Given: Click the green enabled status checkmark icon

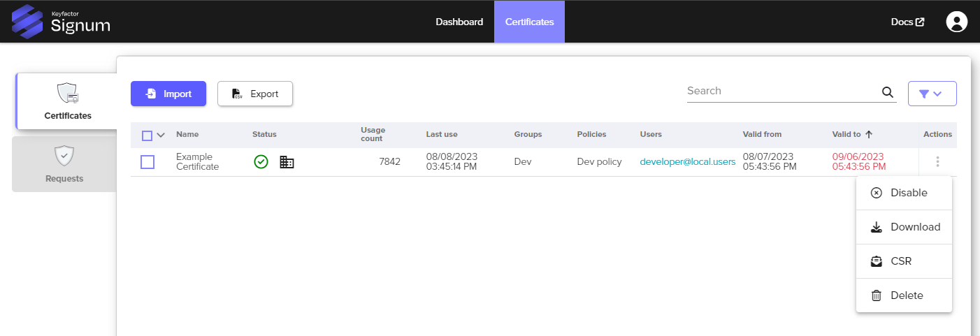Looking at the screenshot, I should [261, 162].
